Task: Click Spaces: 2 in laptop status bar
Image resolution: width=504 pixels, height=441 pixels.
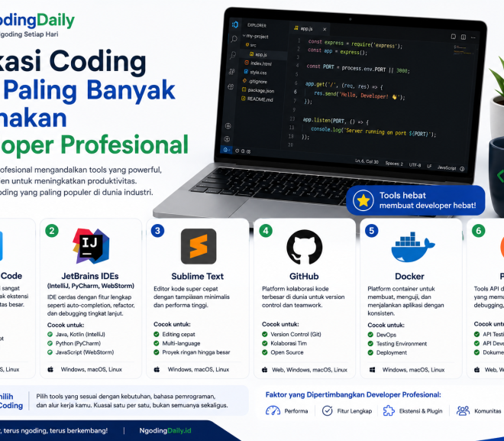Action: [x=394, y=164]
